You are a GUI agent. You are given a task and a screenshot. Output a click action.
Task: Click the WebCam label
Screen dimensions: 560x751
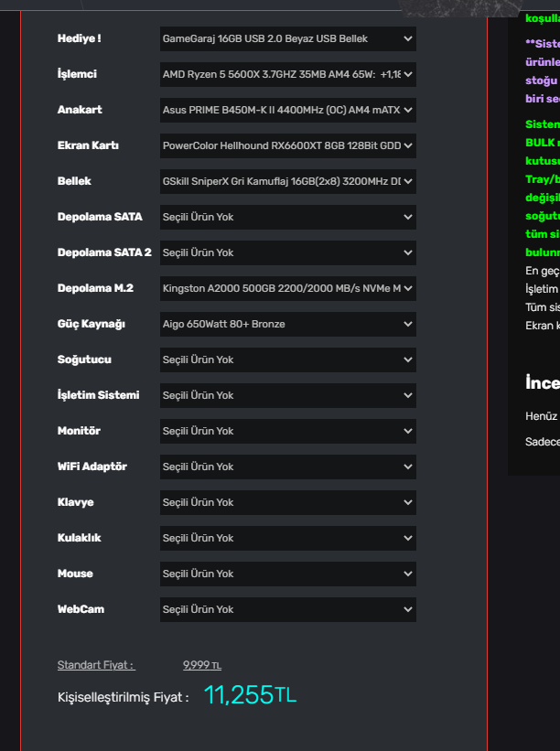click(x=81, y=609)
